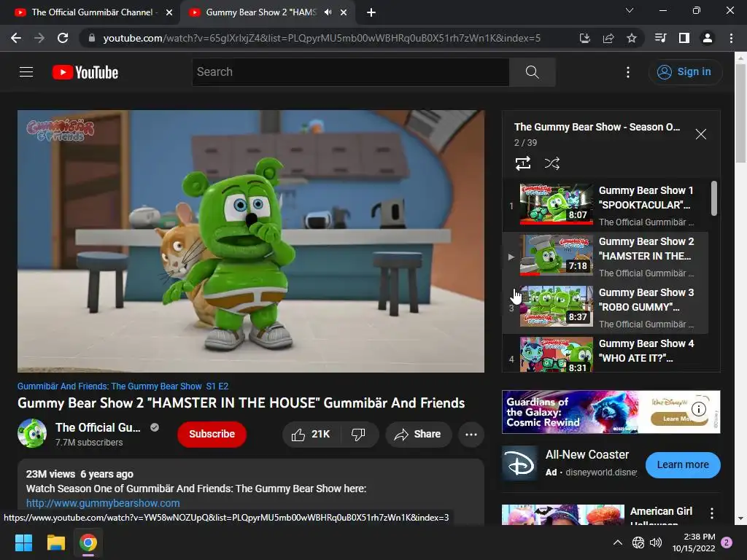Open YouTube settings three-dot menu
Image resolution: width=747 pixels, height=560 pixels.
[628, 72]
